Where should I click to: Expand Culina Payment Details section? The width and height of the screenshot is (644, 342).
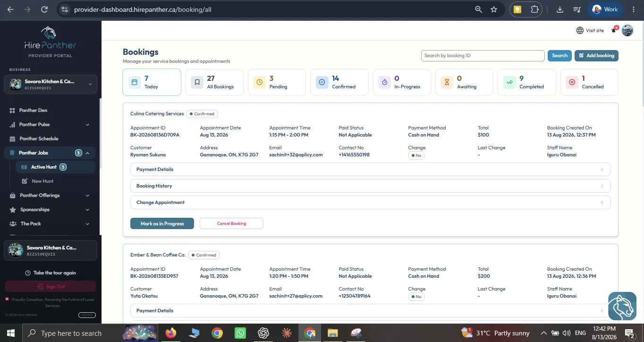(x=370, y=169)
